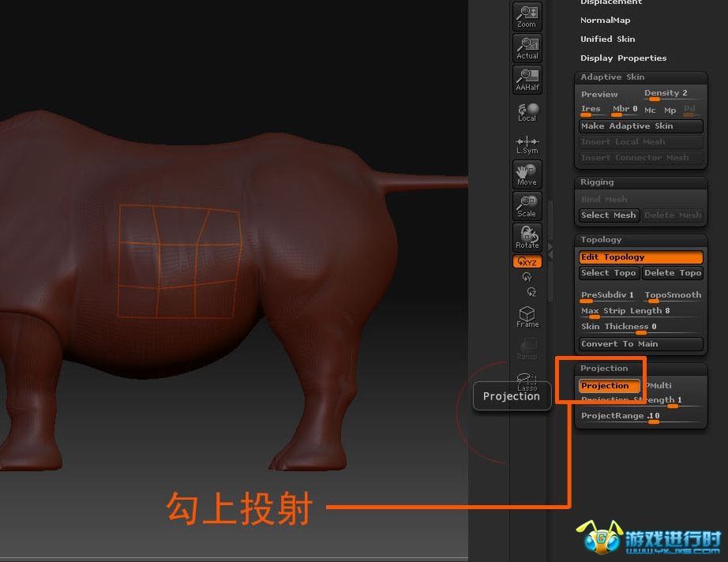Toggle the orange Projection button

pos(609,386)
